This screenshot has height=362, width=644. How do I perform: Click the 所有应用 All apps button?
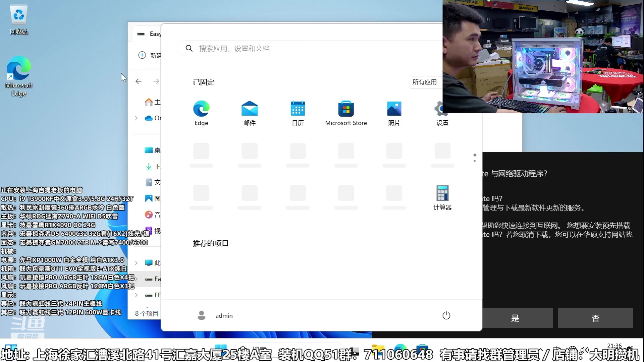point(424,82)
